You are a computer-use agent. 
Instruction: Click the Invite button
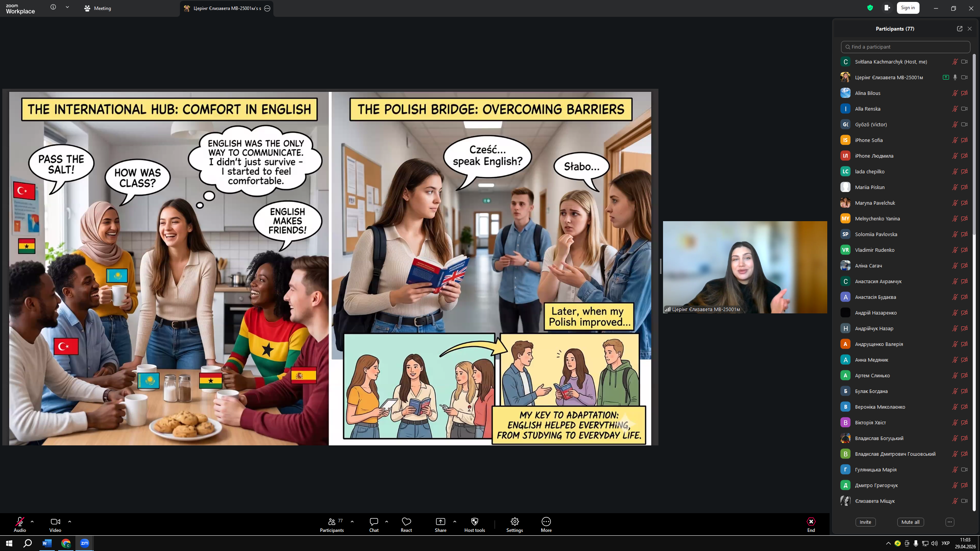[866, 522]
